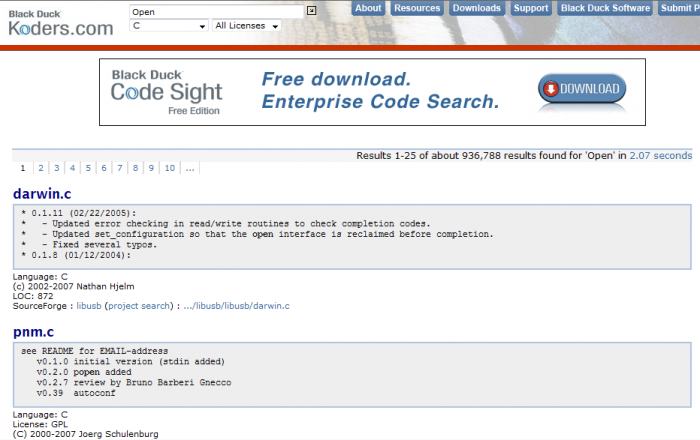Click the 'License: GPL' text
700x440 pixels.
40,424
